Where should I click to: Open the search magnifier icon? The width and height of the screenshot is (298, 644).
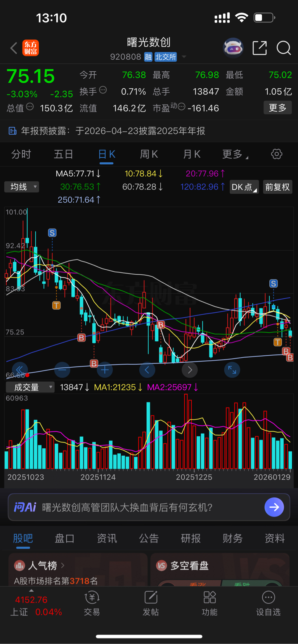[284, 48]
